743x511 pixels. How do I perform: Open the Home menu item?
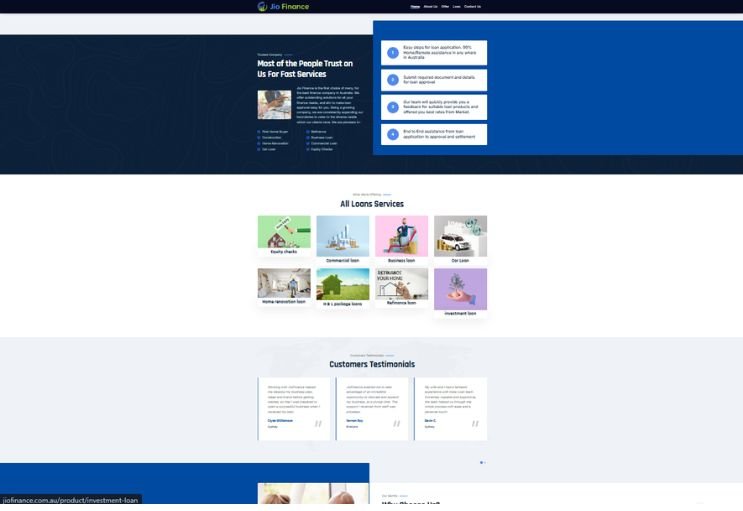[415, 7]
